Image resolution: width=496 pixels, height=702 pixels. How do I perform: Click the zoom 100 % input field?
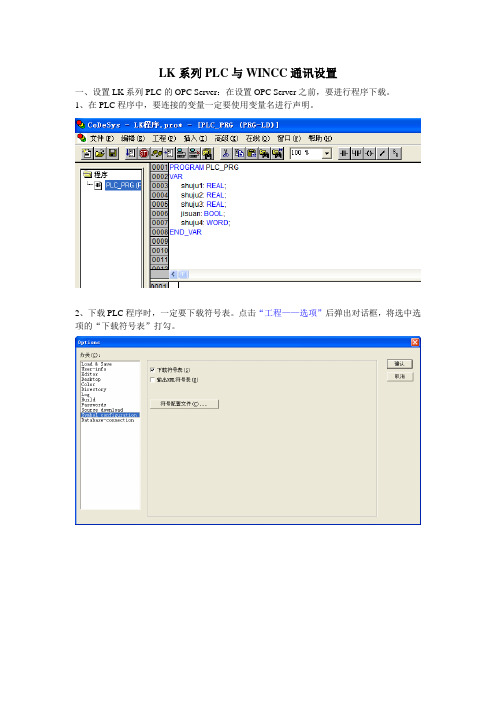click(307, 154)
